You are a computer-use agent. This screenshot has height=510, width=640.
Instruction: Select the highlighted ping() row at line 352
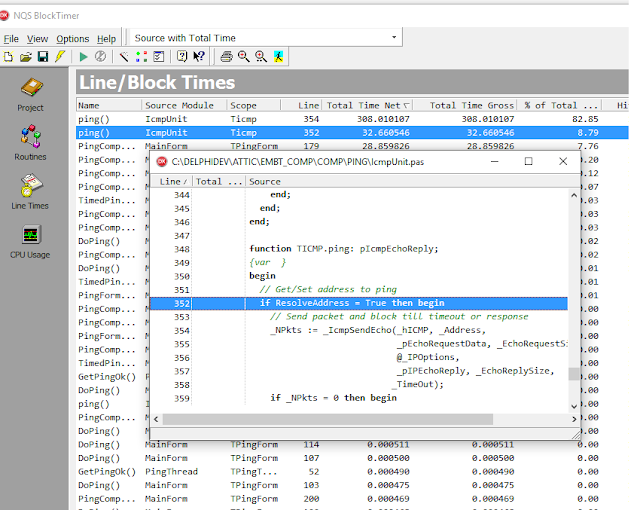(x=352, y=133)
